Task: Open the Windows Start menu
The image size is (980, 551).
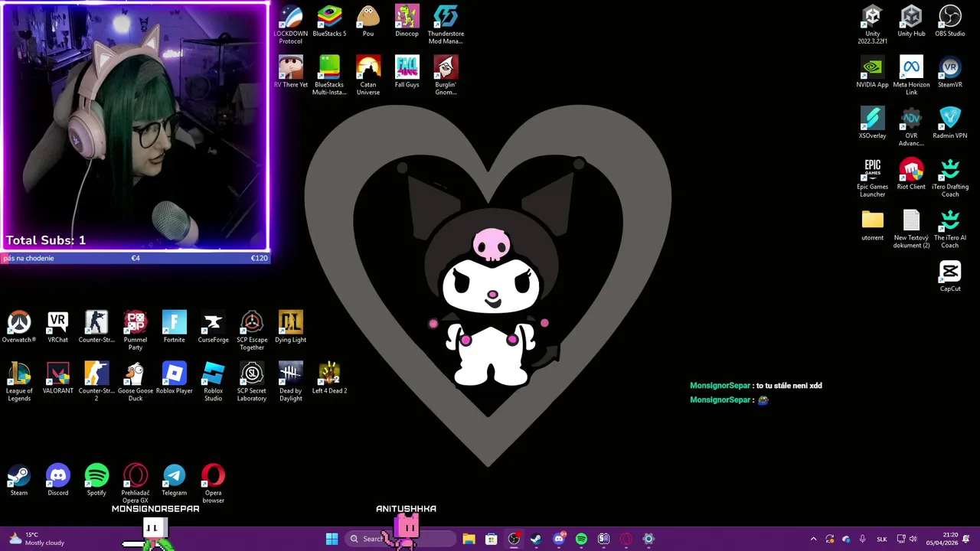Action: coord(332,539)
